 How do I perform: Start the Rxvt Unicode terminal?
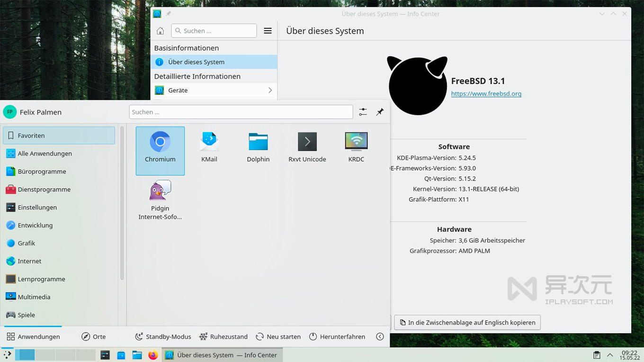(x=307, y=147)
